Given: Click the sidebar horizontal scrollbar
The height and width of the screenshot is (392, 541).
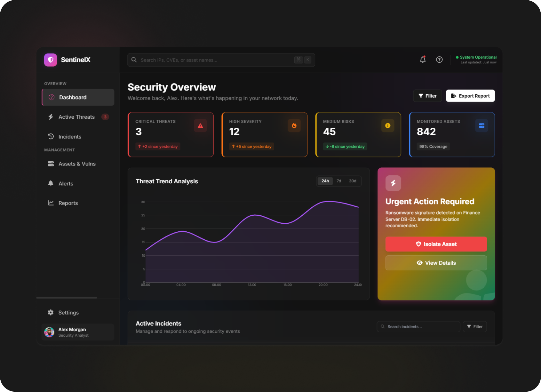Looking at the screenshot, I should click(67, 298).
